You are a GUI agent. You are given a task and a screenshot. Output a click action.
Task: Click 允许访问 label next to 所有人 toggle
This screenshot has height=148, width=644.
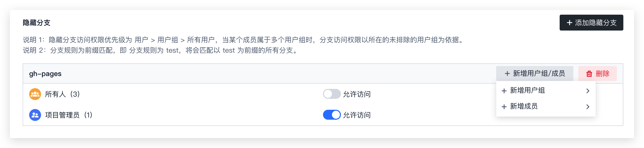[357, 94]
